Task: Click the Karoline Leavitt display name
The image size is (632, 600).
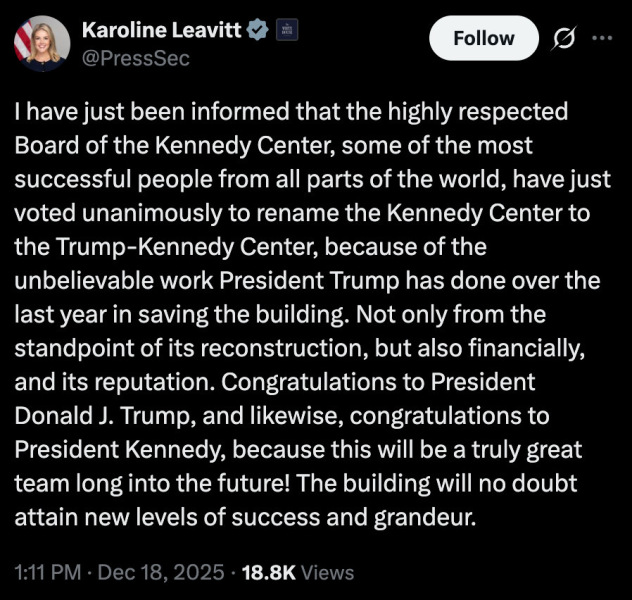Action: 160,30
